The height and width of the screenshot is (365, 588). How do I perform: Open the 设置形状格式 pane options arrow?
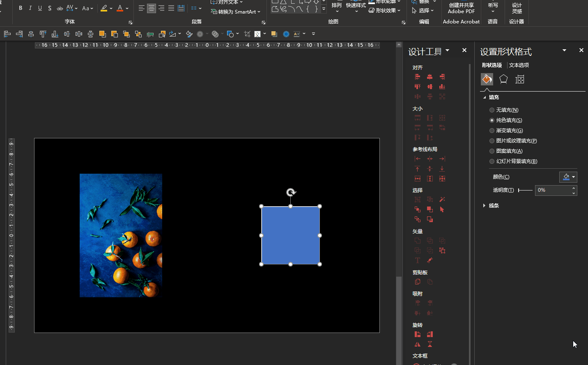coord(564,50)
